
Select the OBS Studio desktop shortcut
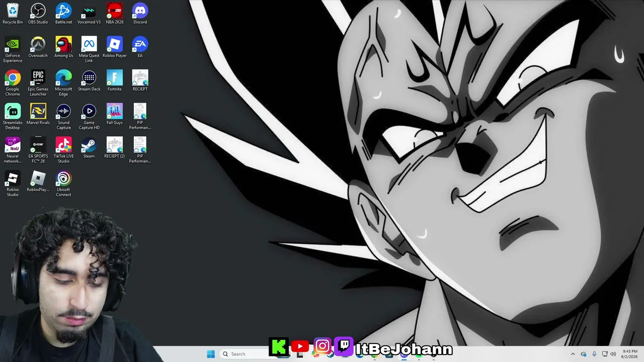pos(38,14)
